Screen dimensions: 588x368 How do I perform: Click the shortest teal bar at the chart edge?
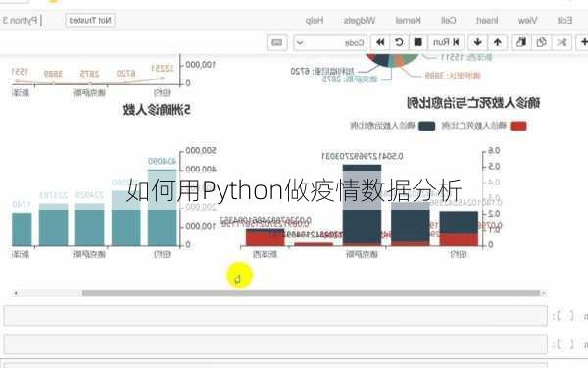click(x=22, y=230)
